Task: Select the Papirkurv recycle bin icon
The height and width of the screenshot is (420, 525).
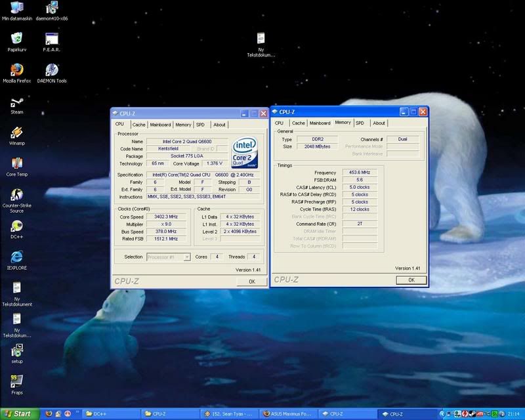Action: 17,42
